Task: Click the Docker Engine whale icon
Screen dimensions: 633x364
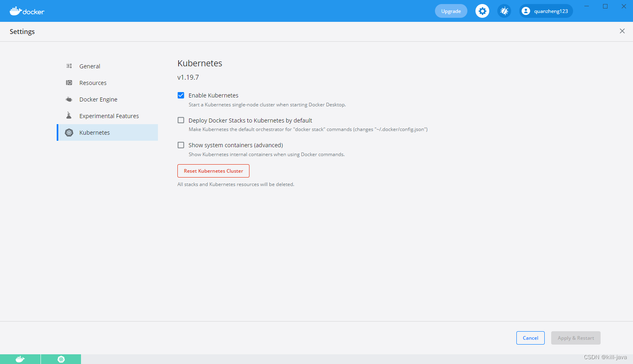Action: point(69,99)
